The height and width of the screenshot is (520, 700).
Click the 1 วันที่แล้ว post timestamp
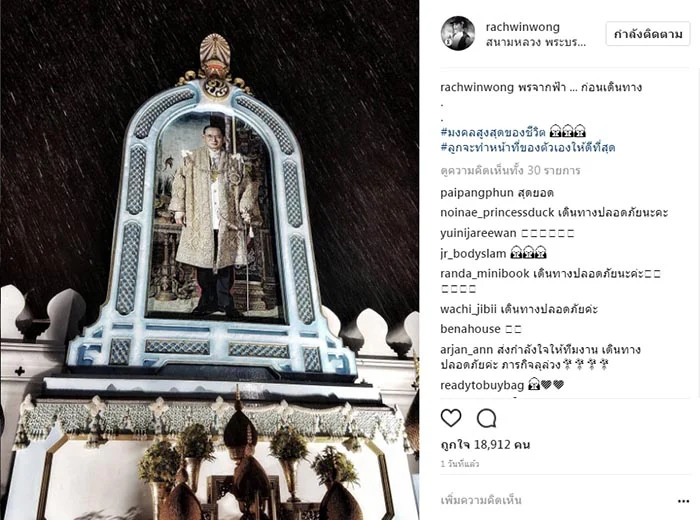[460, 464]
